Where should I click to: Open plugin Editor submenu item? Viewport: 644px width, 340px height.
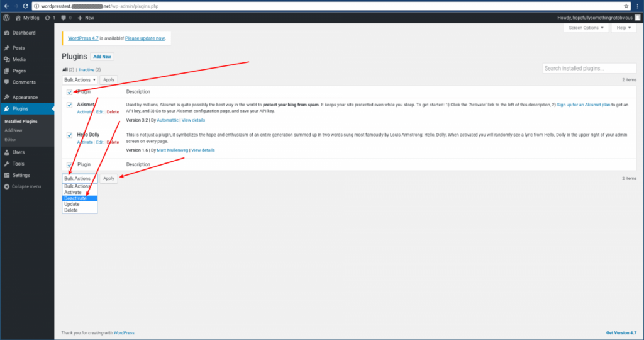tap(10, 139)
